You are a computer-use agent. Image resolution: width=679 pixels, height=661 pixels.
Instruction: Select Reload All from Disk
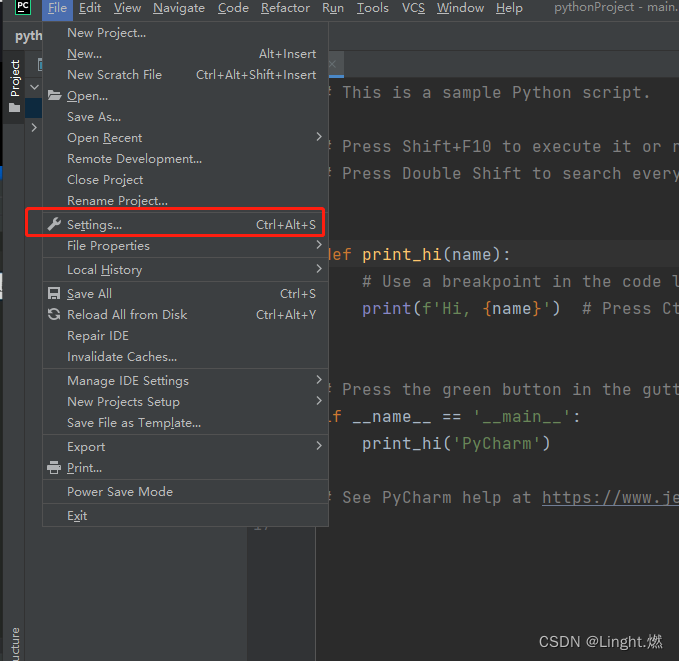pyautogui.click(x=185, y=314)
